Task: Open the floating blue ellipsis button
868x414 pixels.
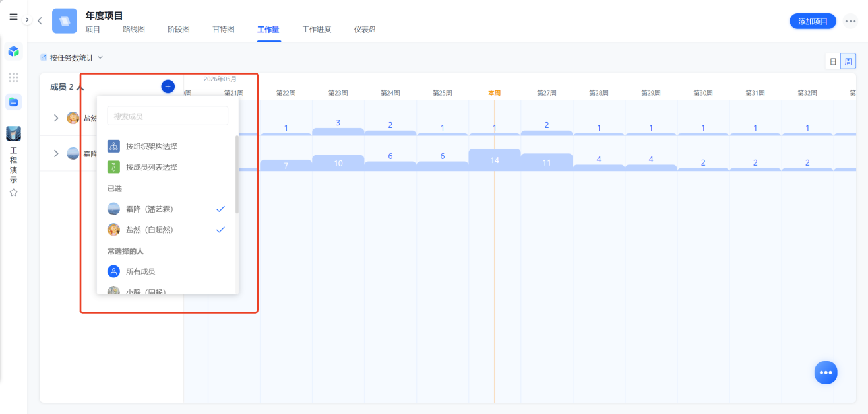Action: [825, 372]
